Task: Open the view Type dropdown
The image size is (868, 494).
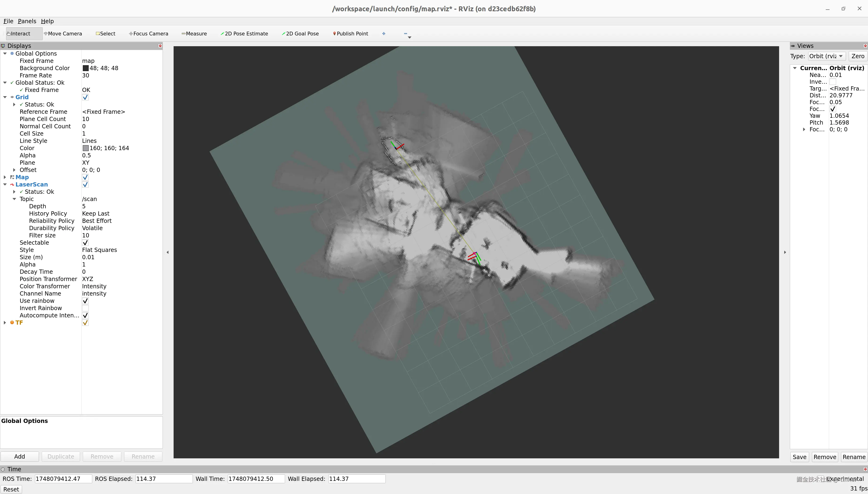Action: pos(826,56)
